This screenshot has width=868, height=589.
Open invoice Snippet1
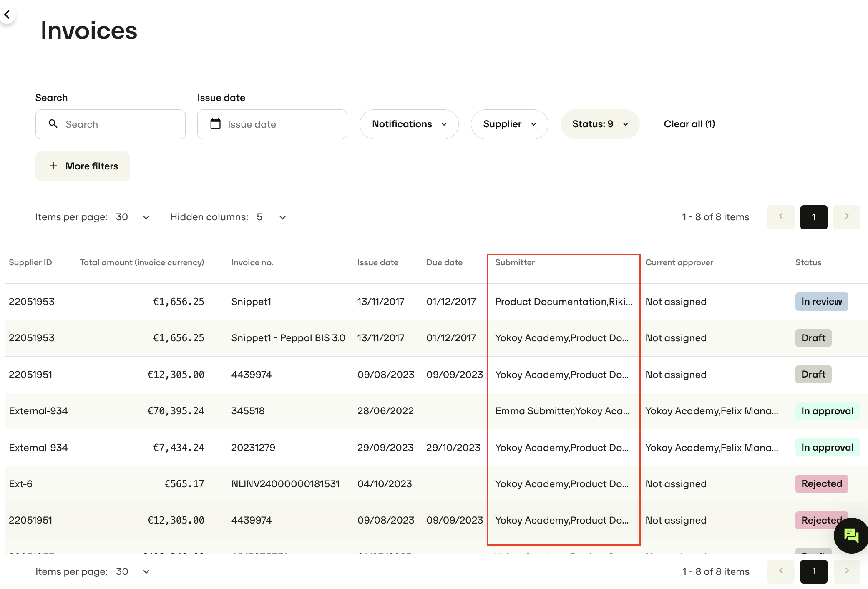[251, 302]
